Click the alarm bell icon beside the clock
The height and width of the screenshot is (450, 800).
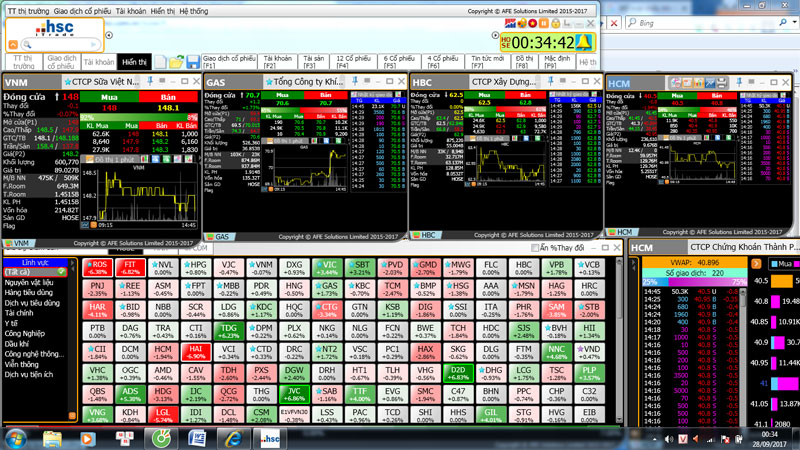pyautogui.click(x=584, y=42)
